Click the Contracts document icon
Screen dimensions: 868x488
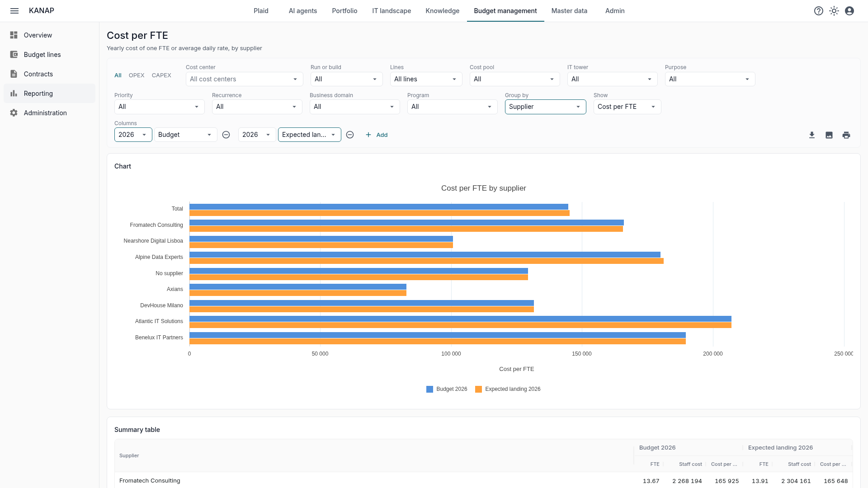(x=14, y=74)
